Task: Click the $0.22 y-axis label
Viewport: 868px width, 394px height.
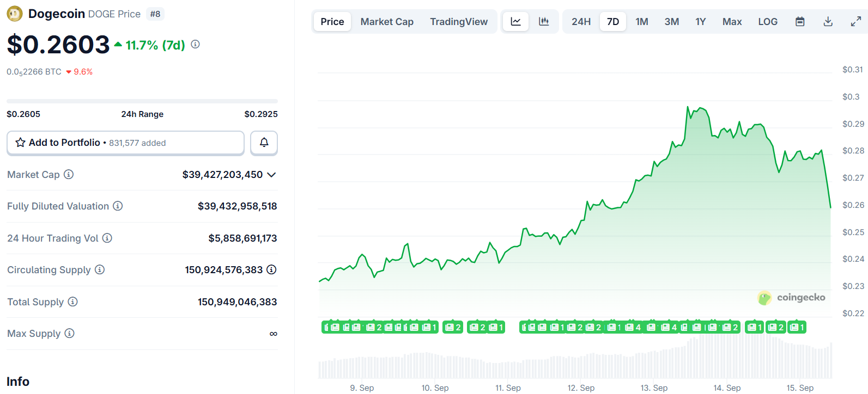Action: 853,313
